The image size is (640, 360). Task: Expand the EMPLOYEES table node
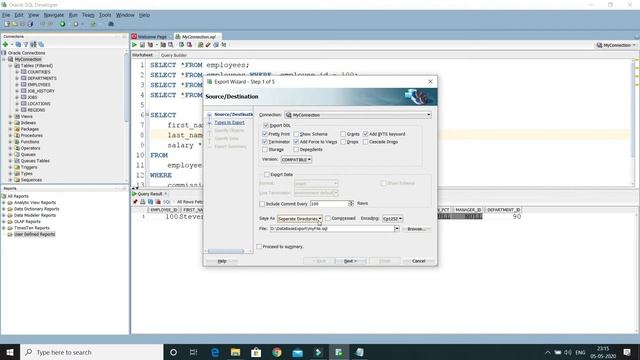[x=17, y=84]
